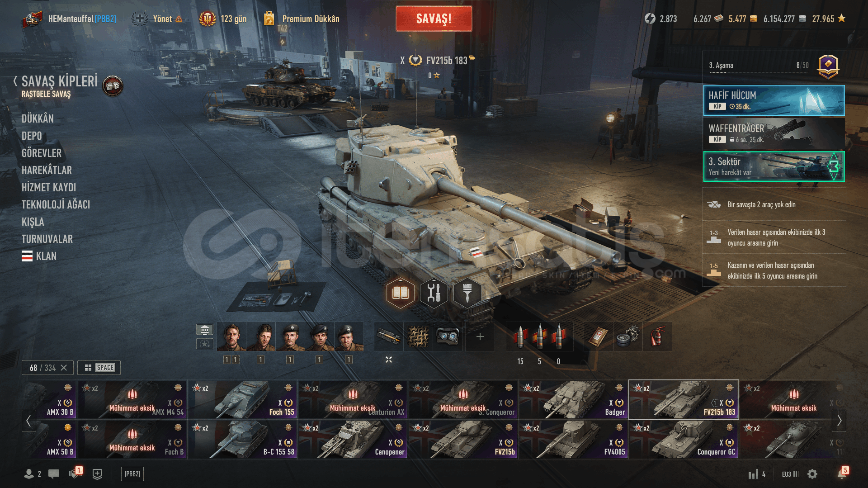Clear the 68 / 334 tank filter

tap(64, 368)
